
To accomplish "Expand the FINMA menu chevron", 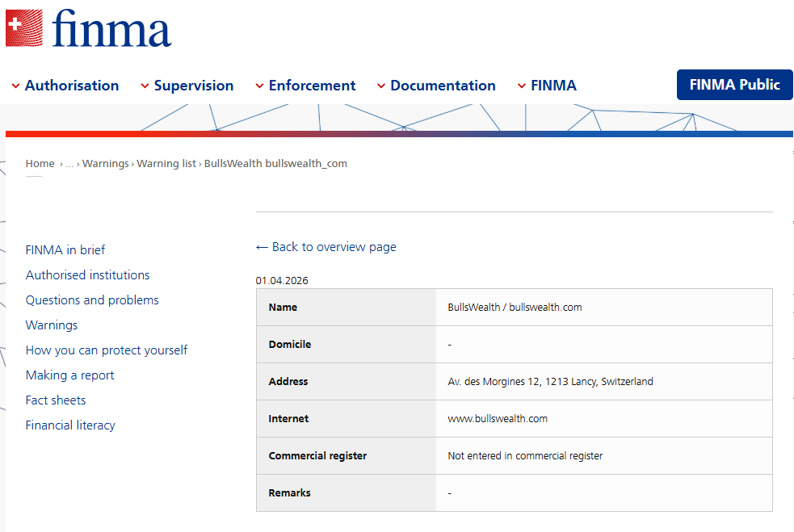I will tap(522, 86).
